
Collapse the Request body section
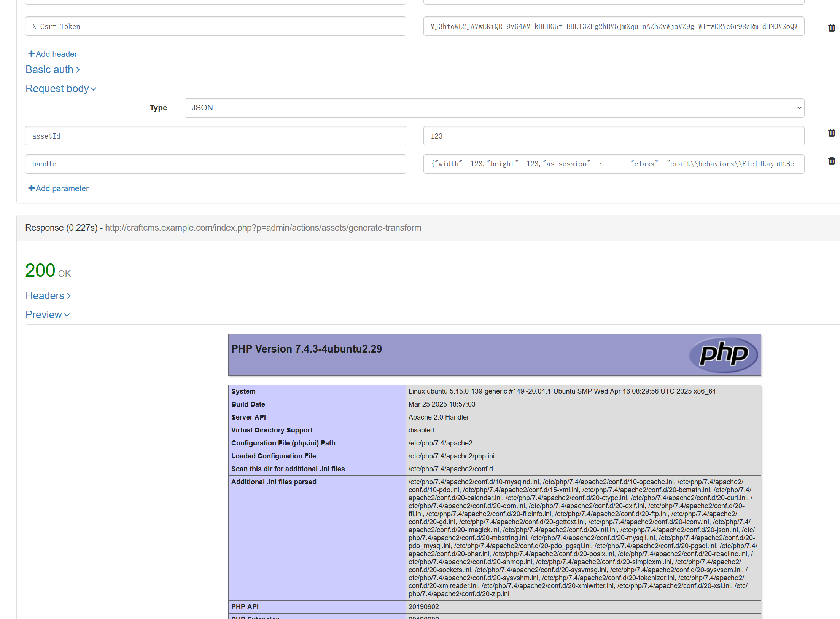point(61,89)
